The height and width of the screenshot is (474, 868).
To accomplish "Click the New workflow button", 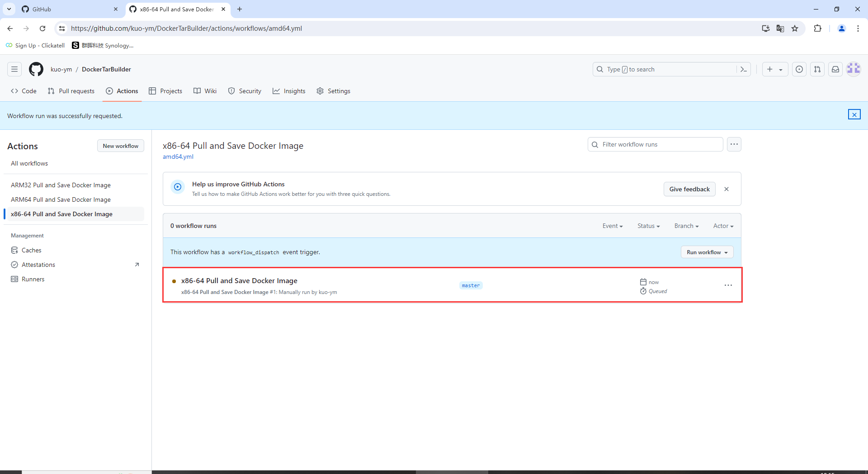I will [120, 146].
